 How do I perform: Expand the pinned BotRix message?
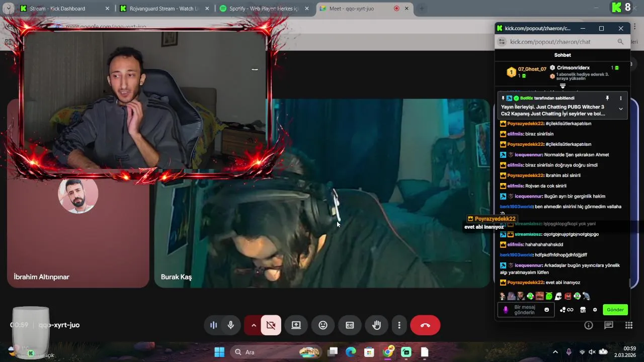621,109
